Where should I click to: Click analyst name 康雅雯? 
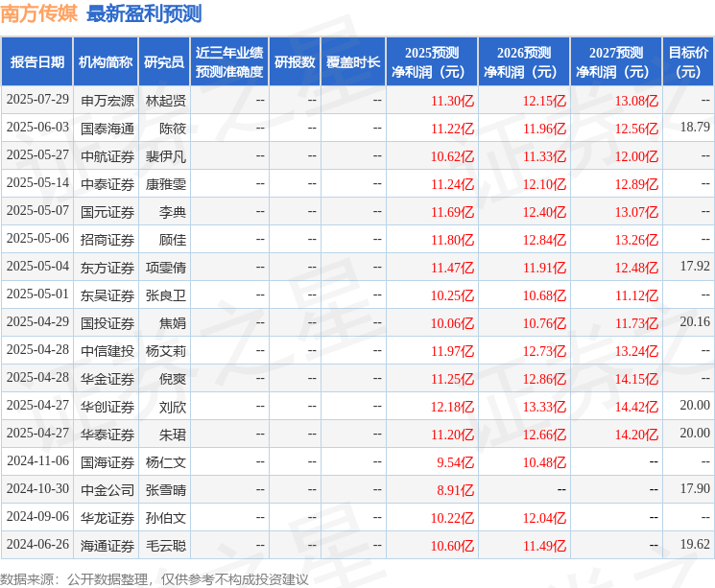click(165, 184)
